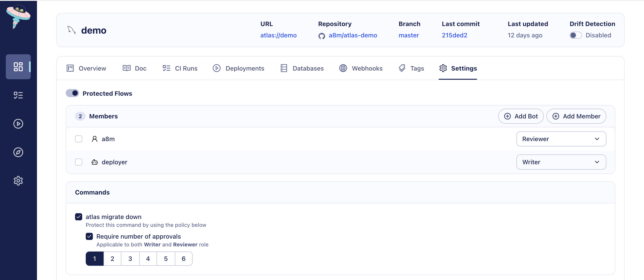Open the dashboard grid icon in sidebar
This screenshot has height=280, width=644.
[x=18, y=67]
